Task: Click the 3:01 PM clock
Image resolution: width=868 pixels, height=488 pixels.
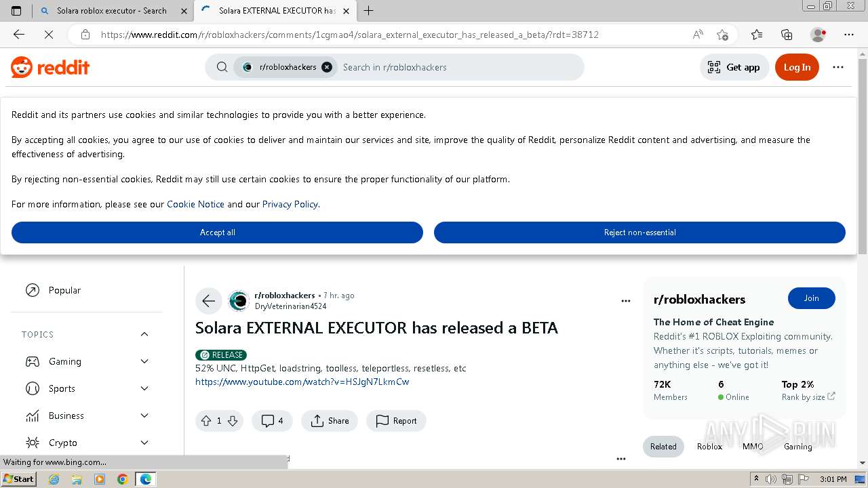Action: (833, 479)
